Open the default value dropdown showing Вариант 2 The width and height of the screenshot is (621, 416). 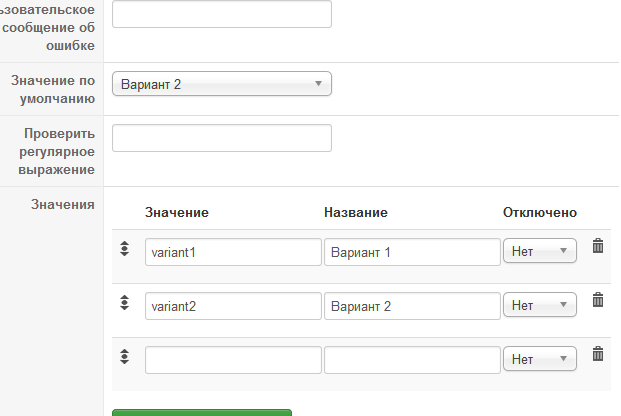click(221, 85)
